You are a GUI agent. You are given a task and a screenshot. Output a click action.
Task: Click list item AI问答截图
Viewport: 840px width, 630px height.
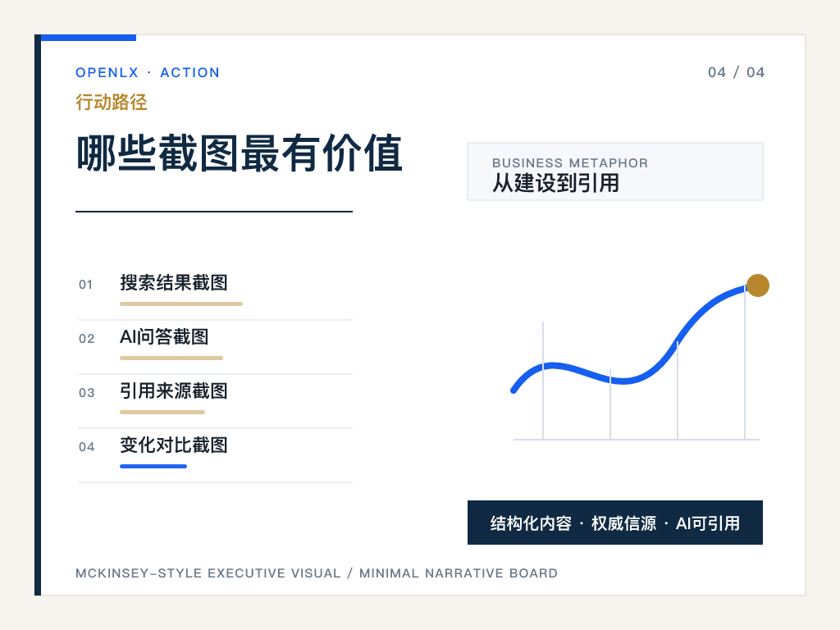[x=164, y=337]
